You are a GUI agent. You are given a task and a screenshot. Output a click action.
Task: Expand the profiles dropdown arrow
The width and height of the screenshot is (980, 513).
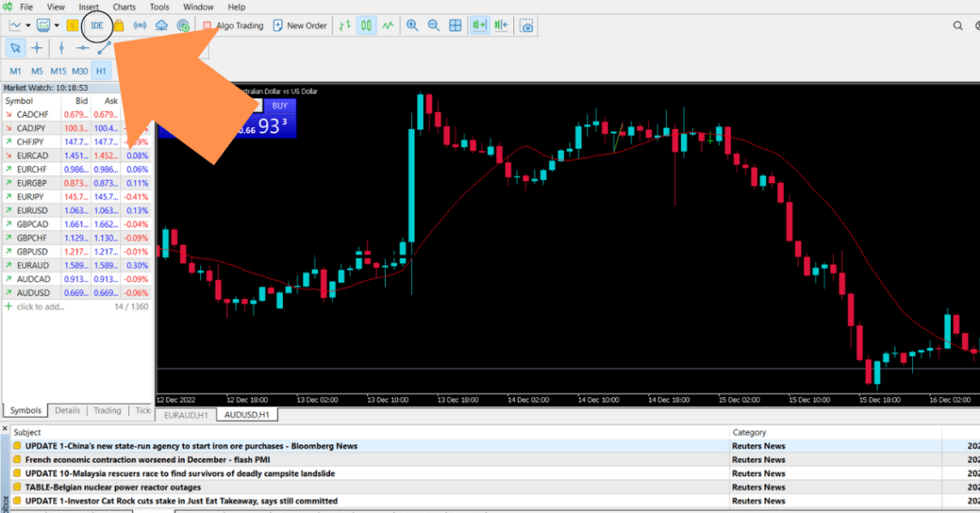point(56,25)
